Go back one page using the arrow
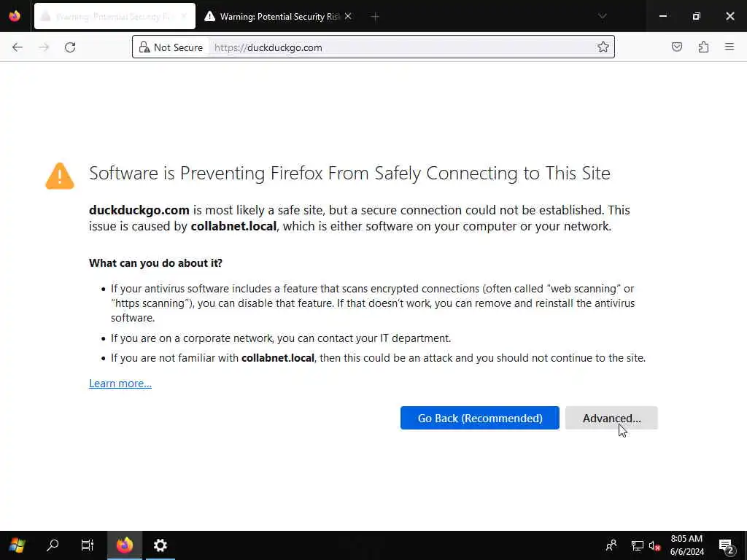Screen dimensions: 747x560 pos(18,47)
